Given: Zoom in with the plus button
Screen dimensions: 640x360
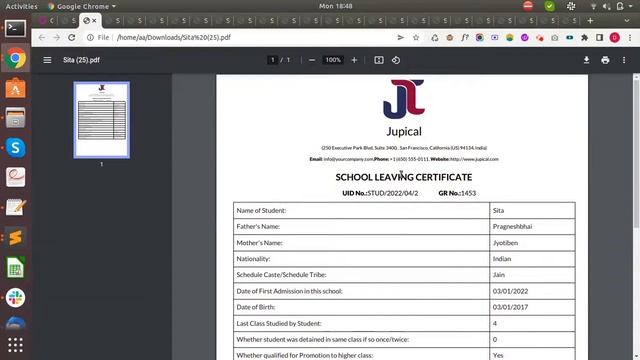Looking at the screenshot, I should [354, 60].
